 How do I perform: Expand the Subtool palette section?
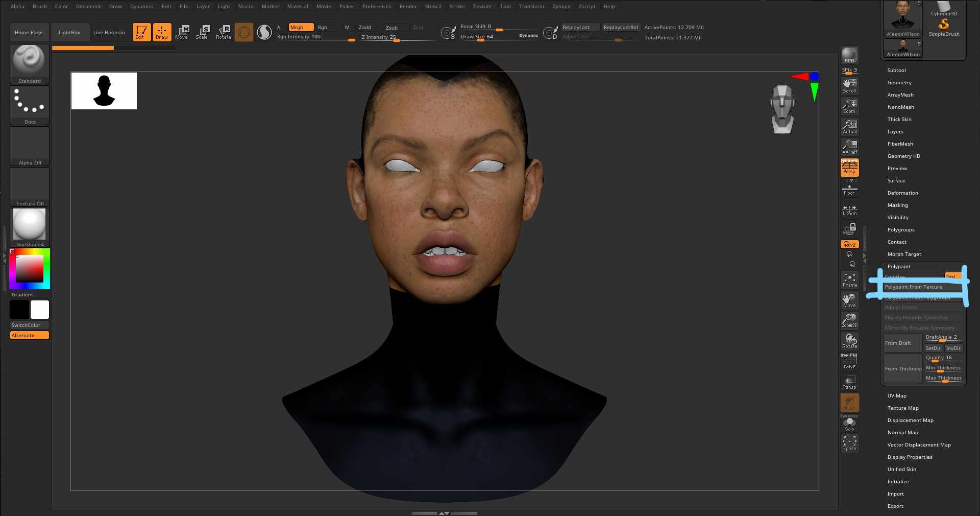896,71
